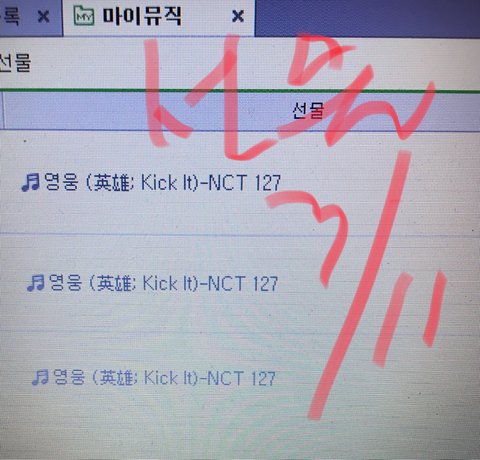Click the 선물 column header
480x460 pixels.
click(x=308, y=111)
